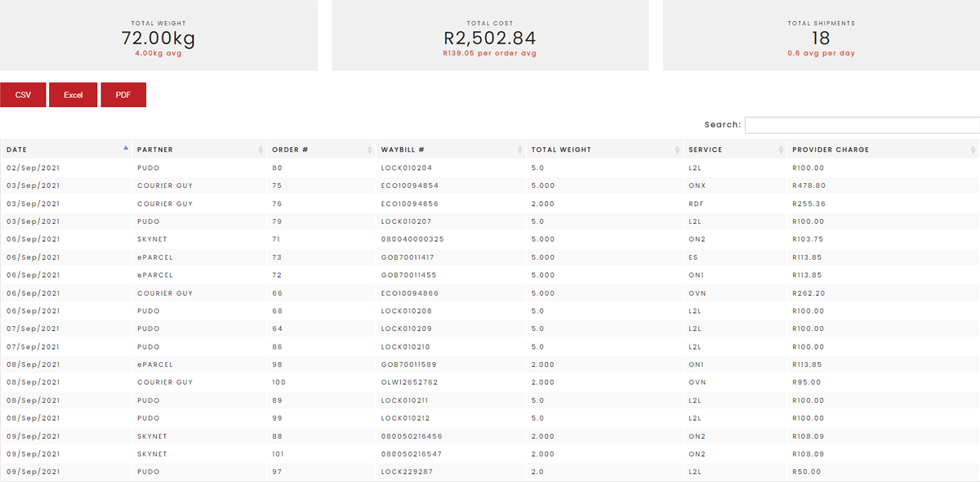This screenshot has width=980, height=482.
Task: Sort by the Order # column header
Action: 322,150
